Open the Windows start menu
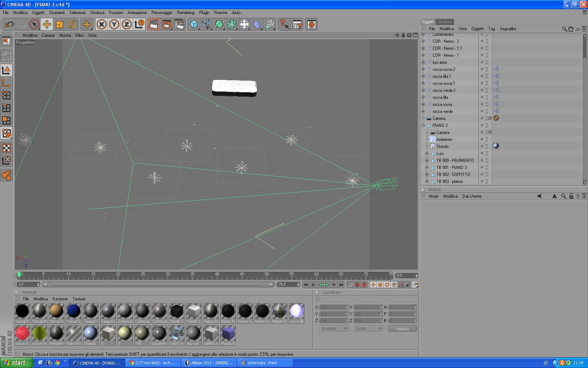This screenshot has height=368, width=588. [17, 363]
